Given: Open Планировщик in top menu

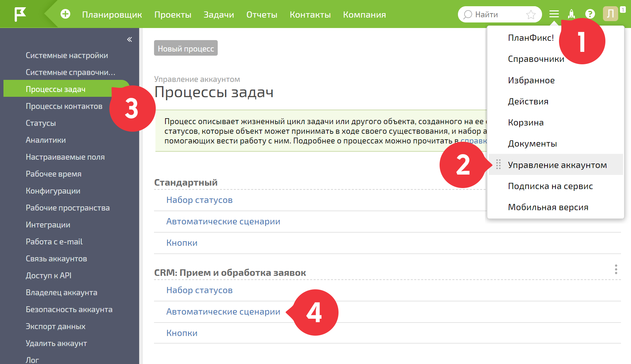Looking at the screenshot, I should point(112,15).
